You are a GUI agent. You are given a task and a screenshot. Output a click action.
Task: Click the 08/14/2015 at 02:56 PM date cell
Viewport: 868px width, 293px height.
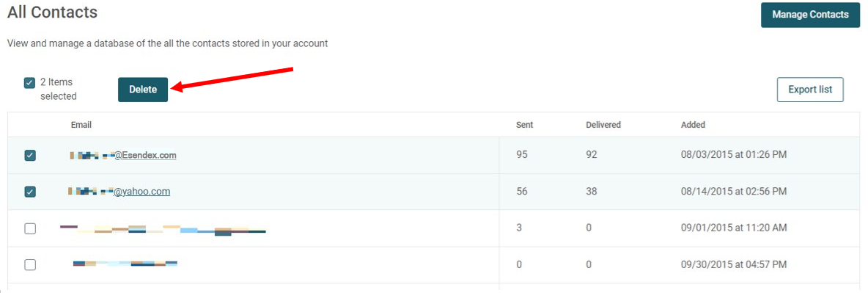(x=734, y=192)
